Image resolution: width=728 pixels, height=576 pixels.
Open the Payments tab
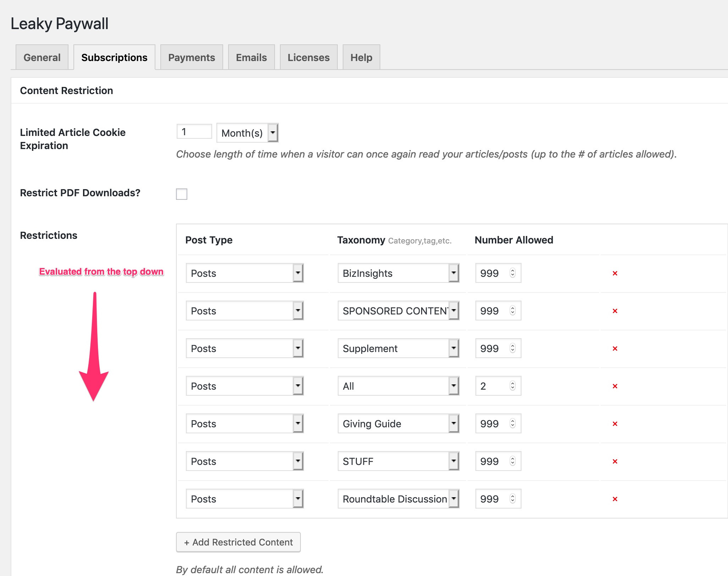tap(192, 57)
